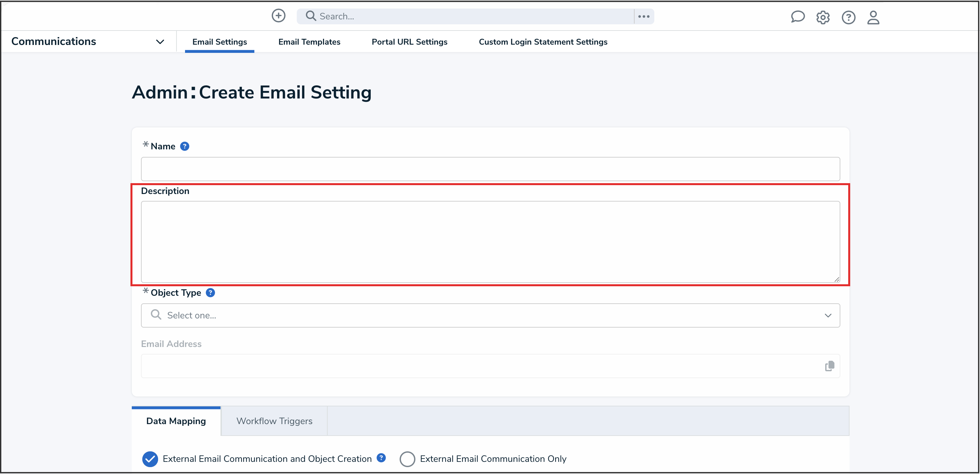This screenshot has width=980, height=474.
Task: Go to Portal URL Settings
Action: [x=409, y=42]
